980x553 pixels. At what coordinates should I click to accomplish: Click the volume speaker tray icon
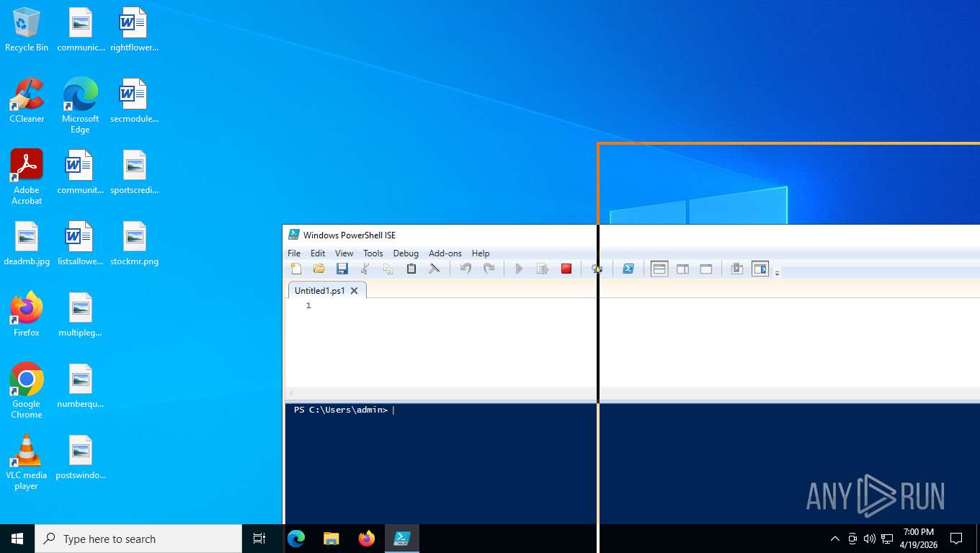pyautogui.click(x=869, y=539)
